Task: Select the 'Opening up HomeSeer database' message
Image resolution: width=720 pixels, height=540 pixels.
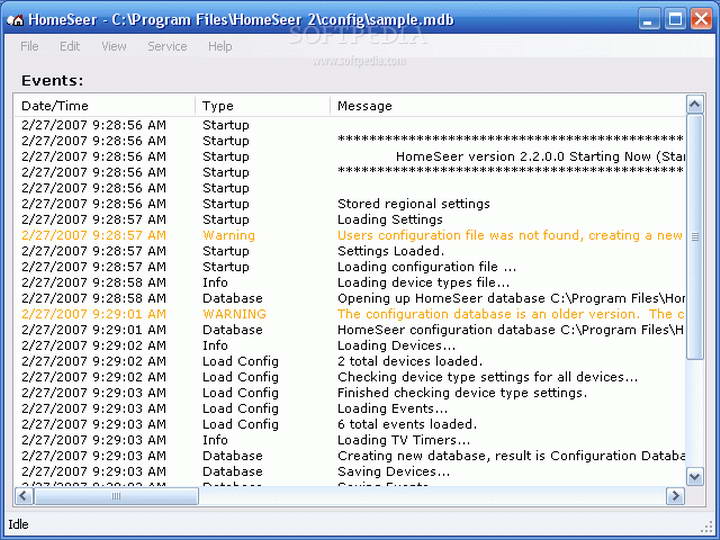Action: [511, 298]
